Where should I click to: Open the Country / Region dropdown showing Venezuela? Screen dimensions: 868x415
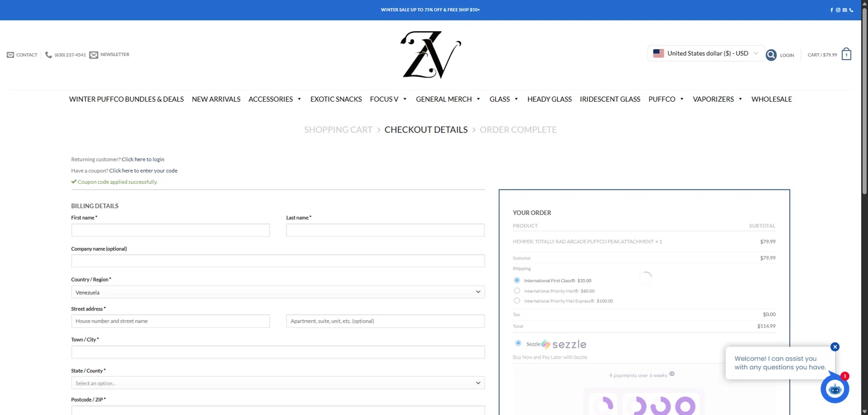[278, 292]
